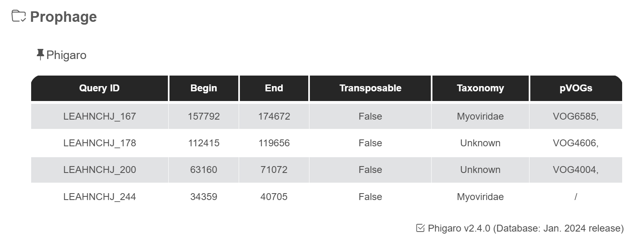Click the pVOGs column header
644x236 pixels.
click(x=576, y=88)
